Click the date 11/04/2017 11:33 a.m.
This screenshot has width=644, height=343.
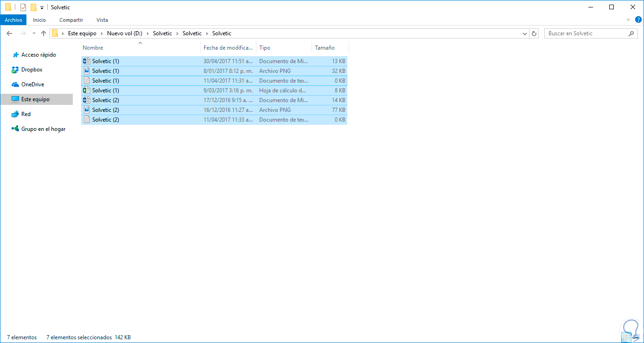pos(228,120)
